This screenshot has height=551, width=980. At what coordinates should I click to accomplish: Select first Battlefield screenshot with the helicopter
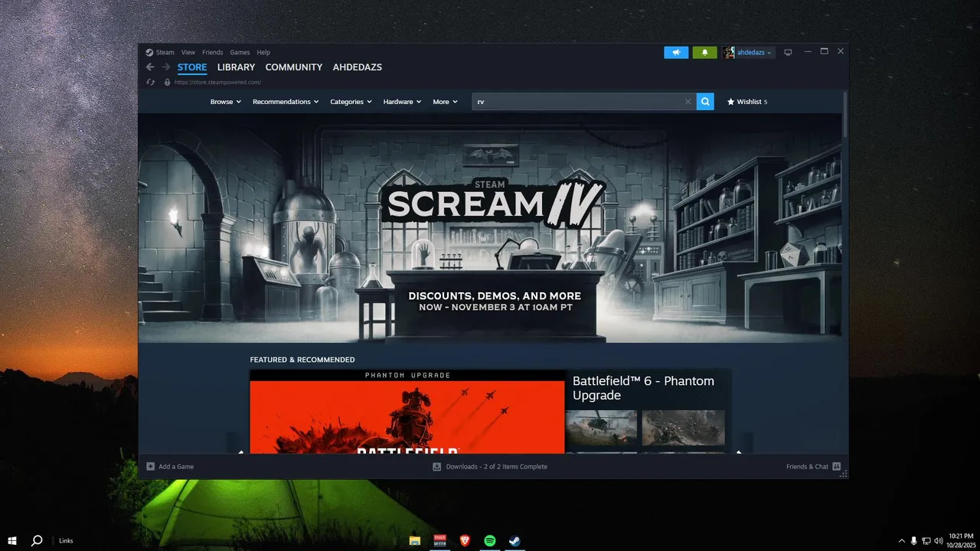(x=601, y=428)
